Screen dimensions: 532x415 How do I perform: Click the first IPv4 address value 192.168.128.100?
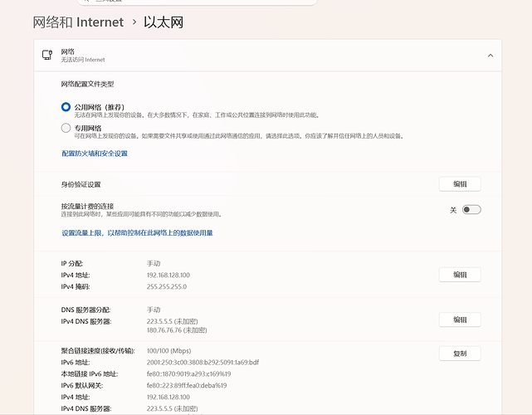(168, 275)
